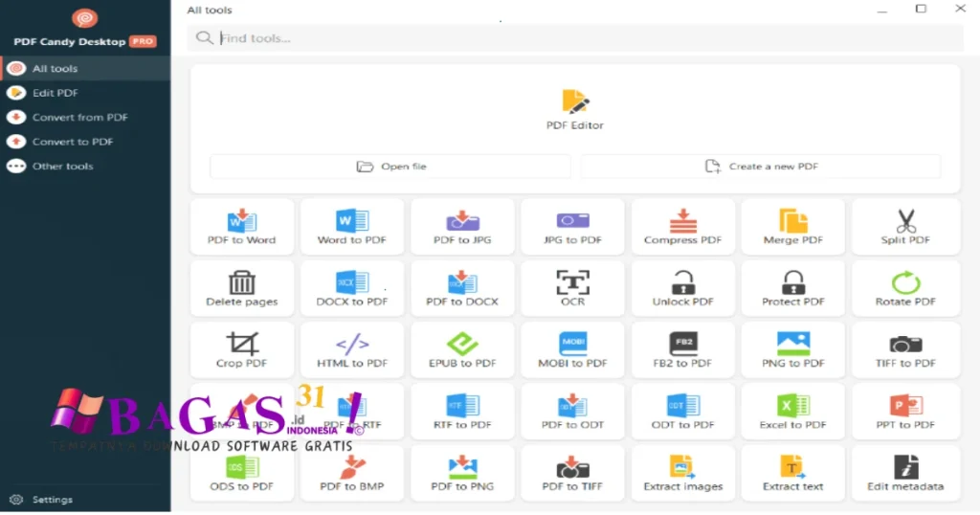
Task: Select the FB2 to PDF tool
Action: 683,350
